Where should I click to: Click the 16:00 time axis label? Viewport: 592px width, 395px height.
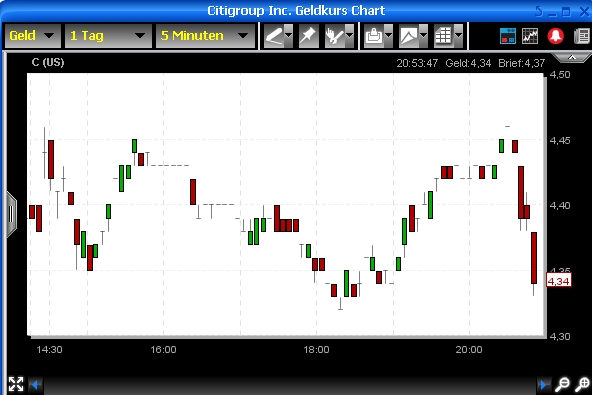(163, 349)
